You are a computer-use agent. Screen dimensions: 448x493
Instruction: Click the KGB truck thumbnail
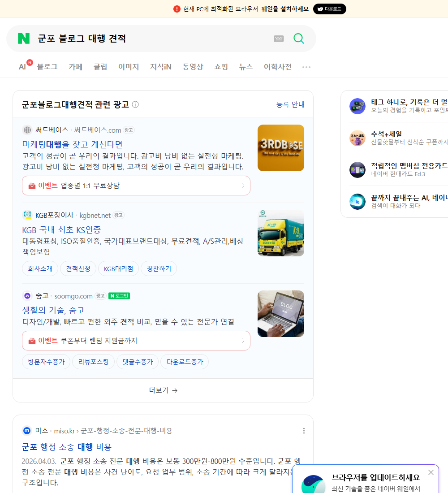(281, 233)
